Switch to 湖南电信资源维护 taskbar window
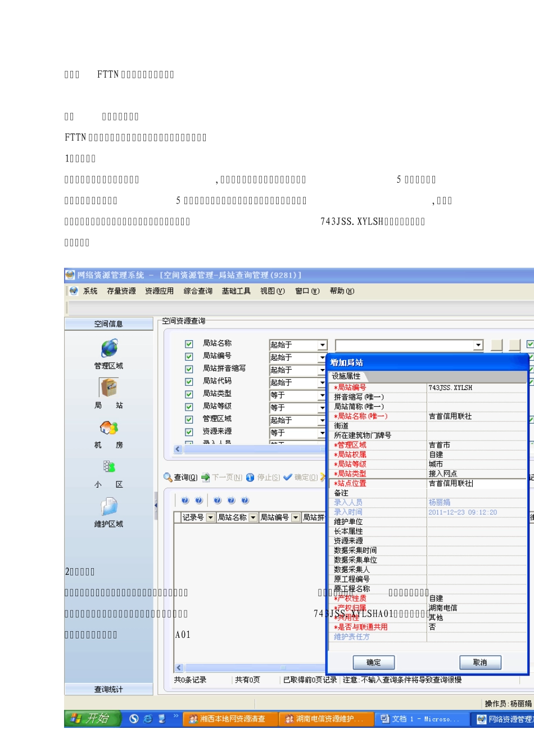 point(326,719)
